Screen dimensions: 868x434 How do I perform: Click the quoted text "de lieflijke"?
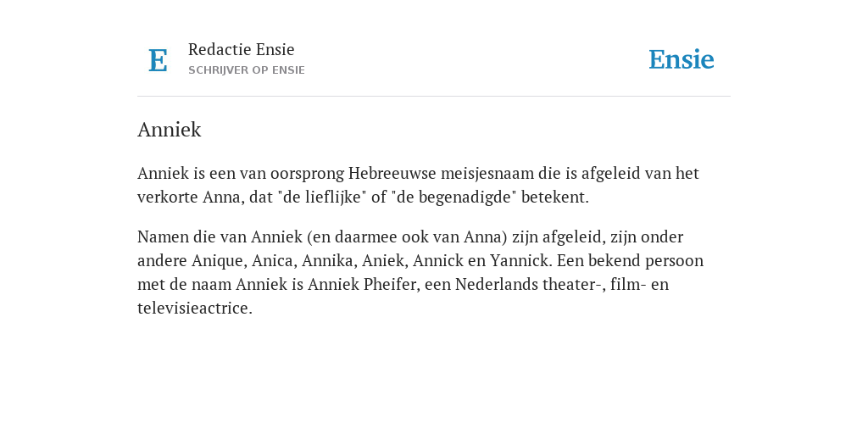click(322, 197)
